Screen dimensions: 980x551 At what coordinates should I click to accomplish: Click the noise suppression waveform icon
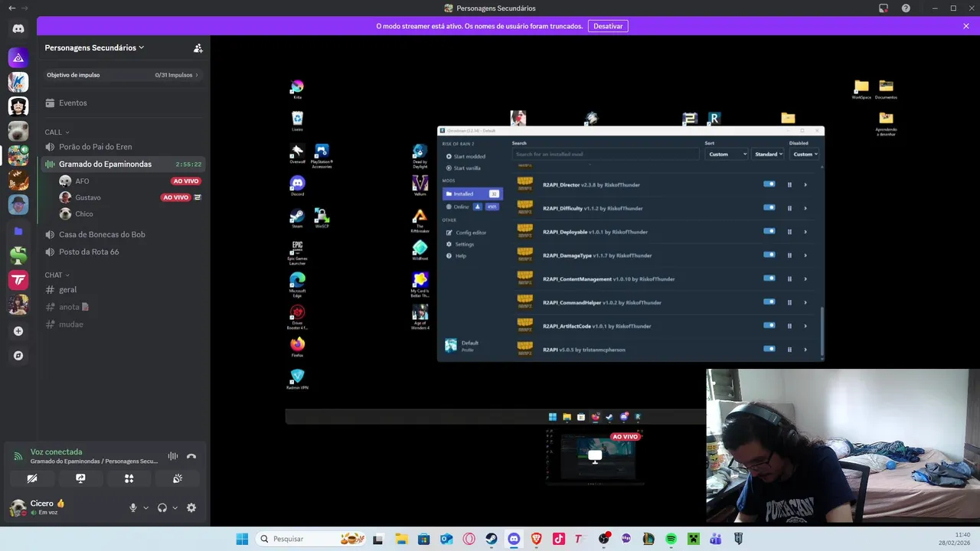(x=173, y=456)
